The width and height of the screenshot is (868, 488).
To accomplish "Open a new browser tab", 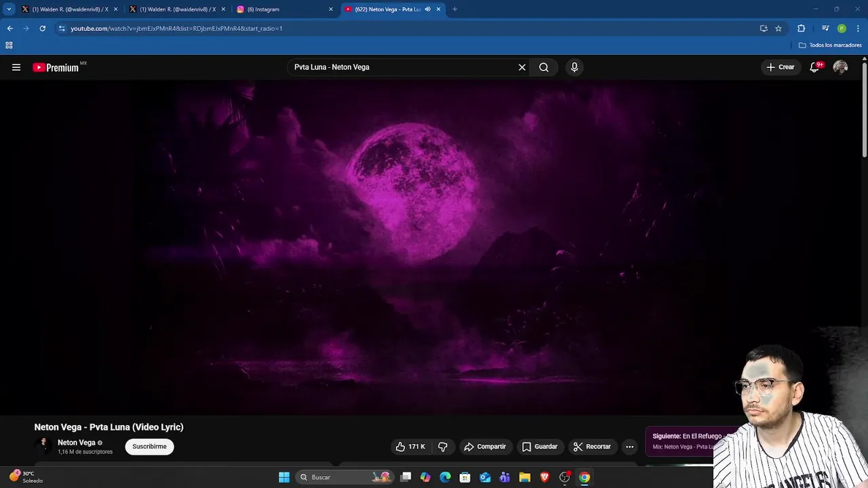I will click(x=454, y=9).
